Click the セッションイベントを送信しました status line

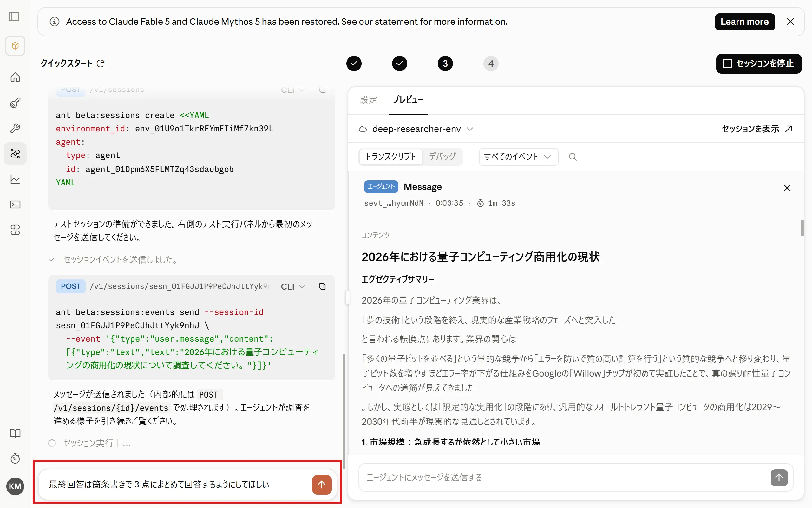[x=120, y=260]
